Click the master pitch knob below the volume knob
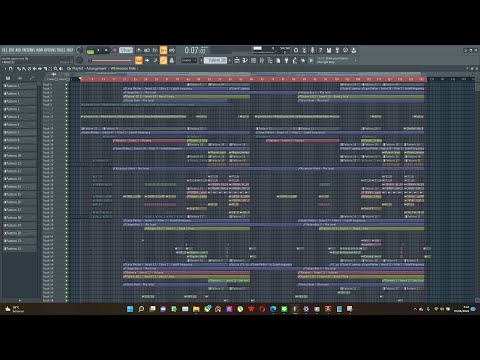 (x=80, y=60)
